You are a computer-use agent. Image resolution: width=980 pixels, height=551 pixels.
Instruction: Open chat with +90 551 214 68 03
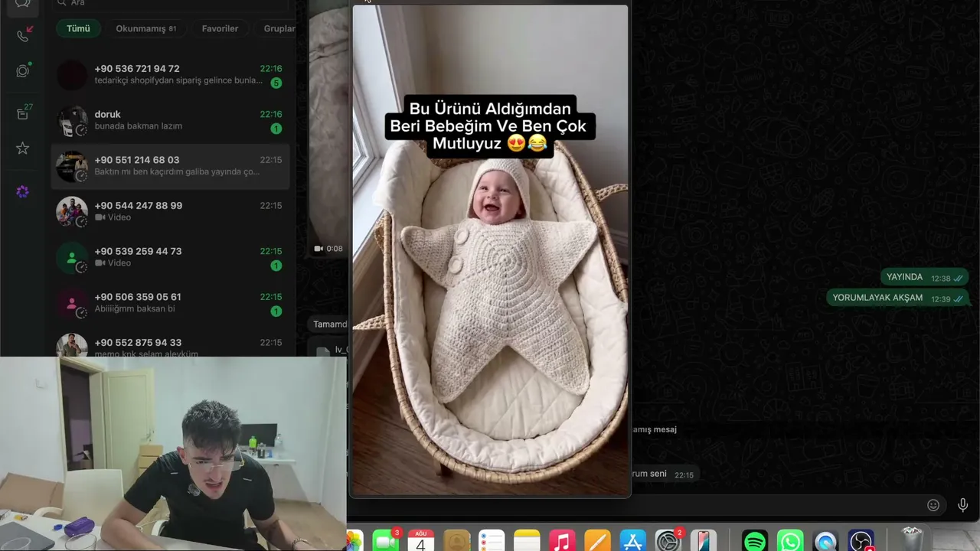point(170,166)
